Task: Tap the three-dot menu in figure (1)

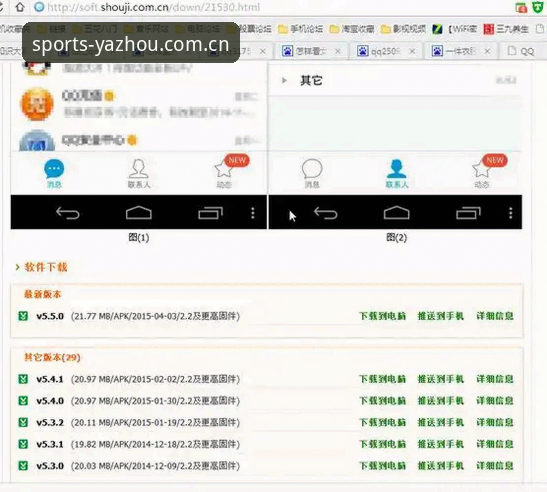Action: point(253,213)
